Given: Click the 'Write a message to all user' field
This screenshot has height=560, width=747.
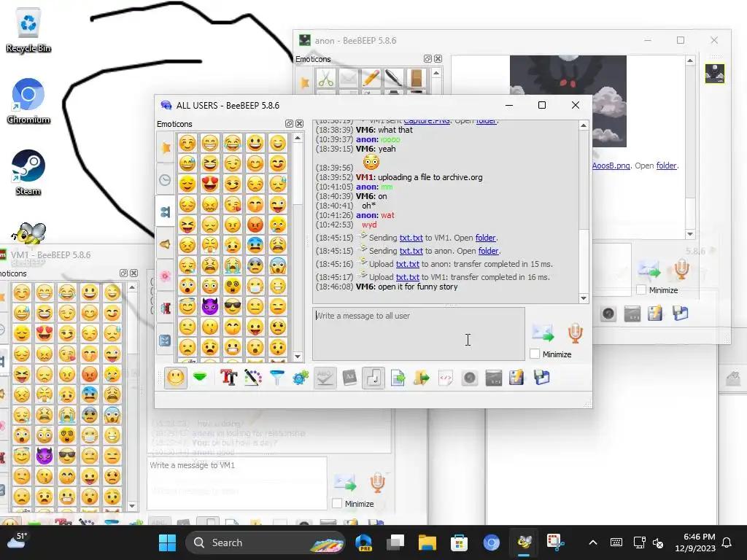Looking at the screenshot, I should pos(419,334).
